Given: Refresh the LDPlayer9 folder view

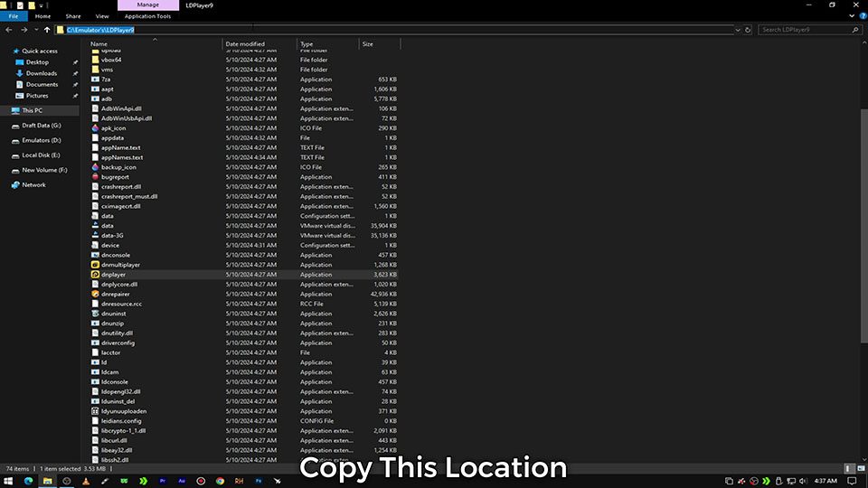Looking at the screenshot, I should (748, 30).
